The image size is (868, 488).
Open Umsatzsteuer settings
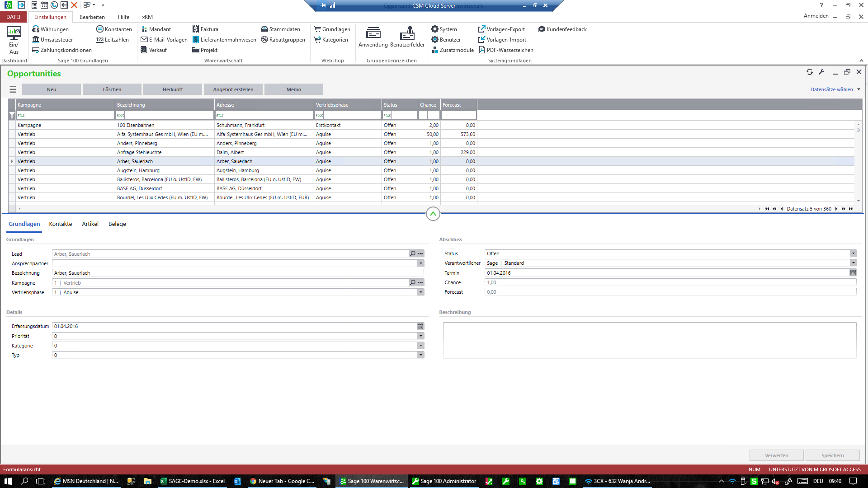point(52,40)
